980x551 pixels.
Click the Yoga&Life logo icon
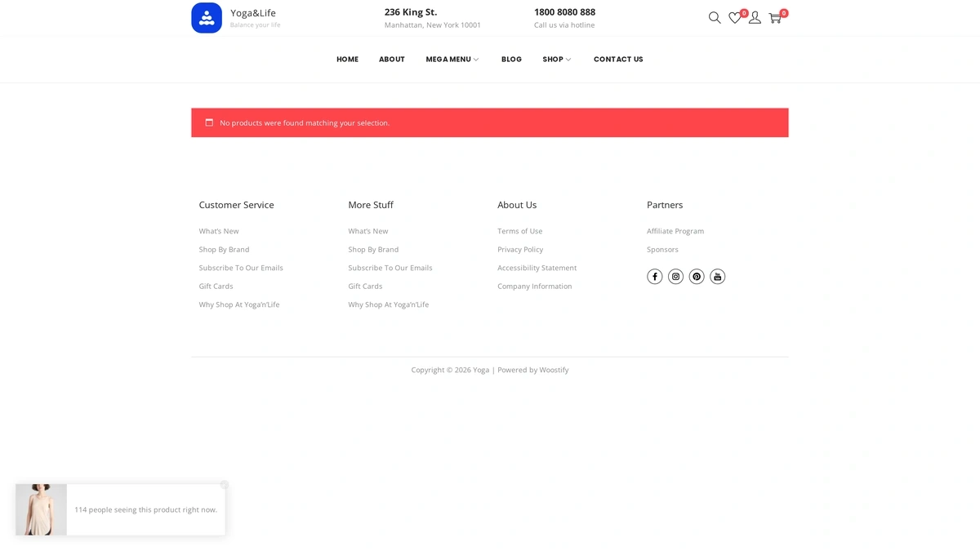pos(207,18)
